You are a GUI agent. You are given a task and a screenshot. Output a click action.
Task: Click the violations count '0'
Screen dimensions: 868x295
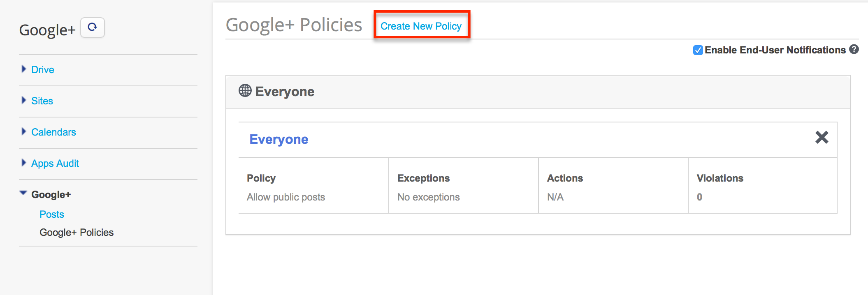[699, 197]
